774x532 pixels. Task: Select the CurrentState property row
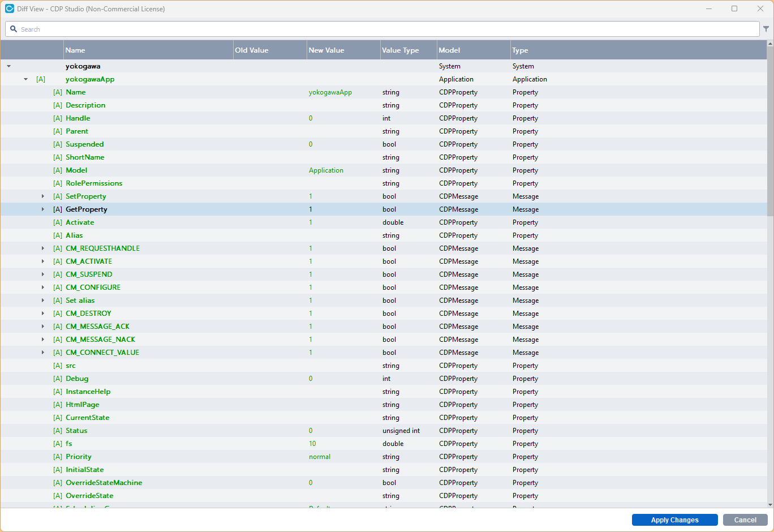pos(384,418)
